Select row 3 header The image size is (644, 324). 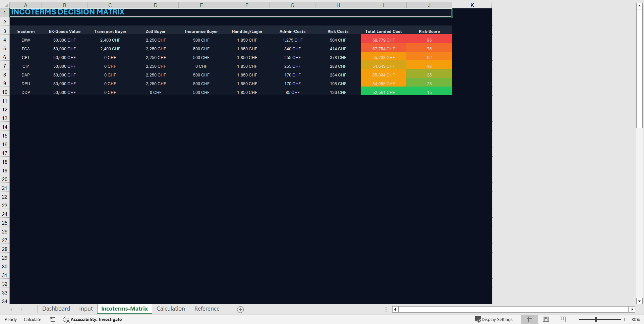(5, 31)
